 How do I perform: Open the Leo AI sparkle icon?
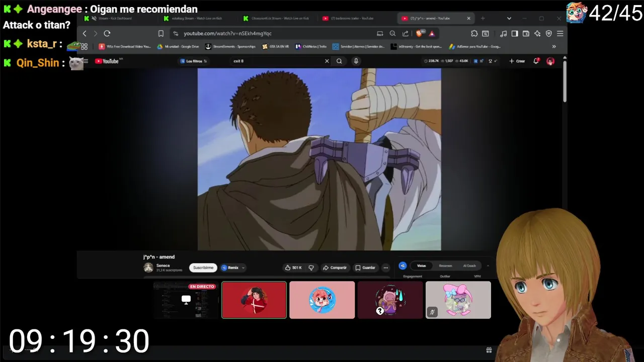tap(537, 34)
